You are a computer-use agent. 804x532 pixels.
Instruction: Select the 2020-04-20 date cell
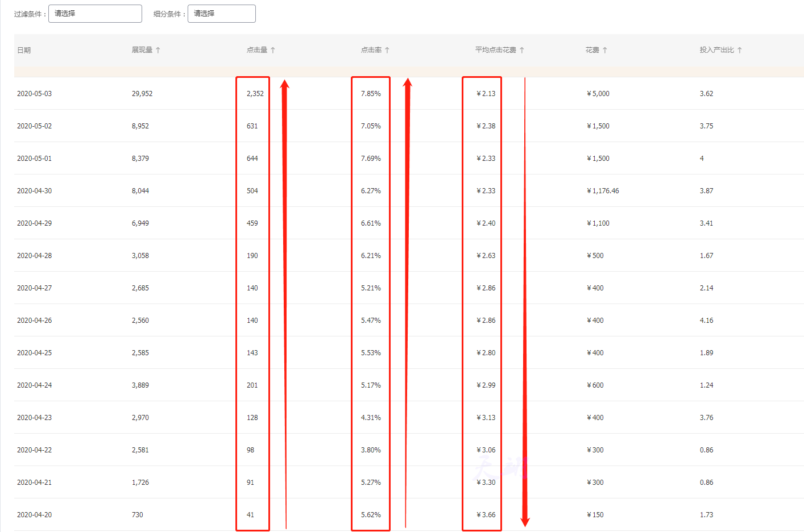click(x=34, y=515)
